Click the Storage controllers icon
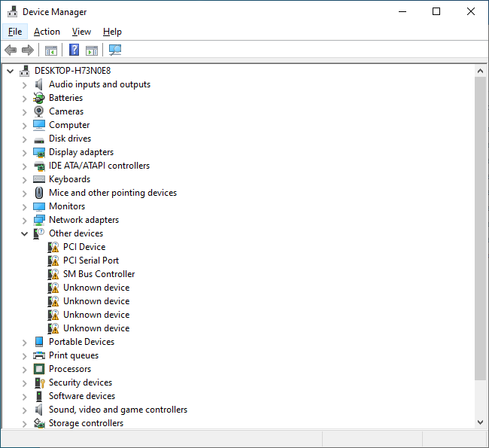 (39, 423)
